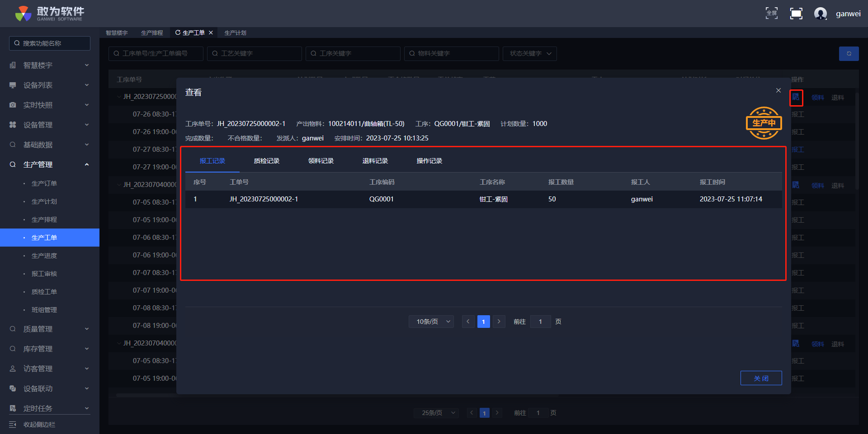
Task: Click the screen maximize icon beside avatar
Action: [796, 14]
